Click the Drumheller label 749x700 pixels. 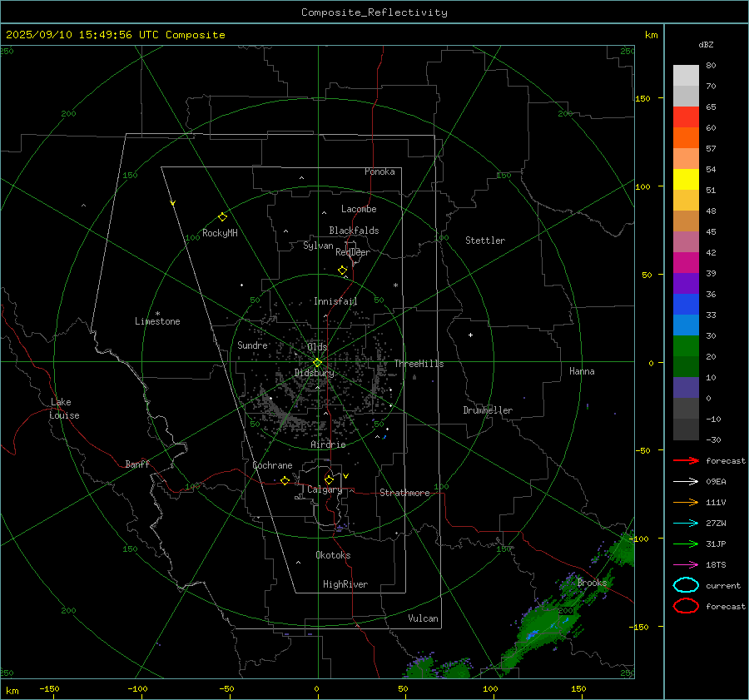point(488,410)
